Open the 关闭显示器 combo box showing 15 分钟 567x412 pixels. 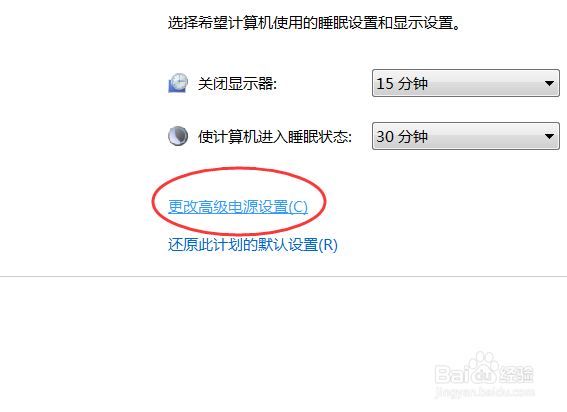coord(466,83)
